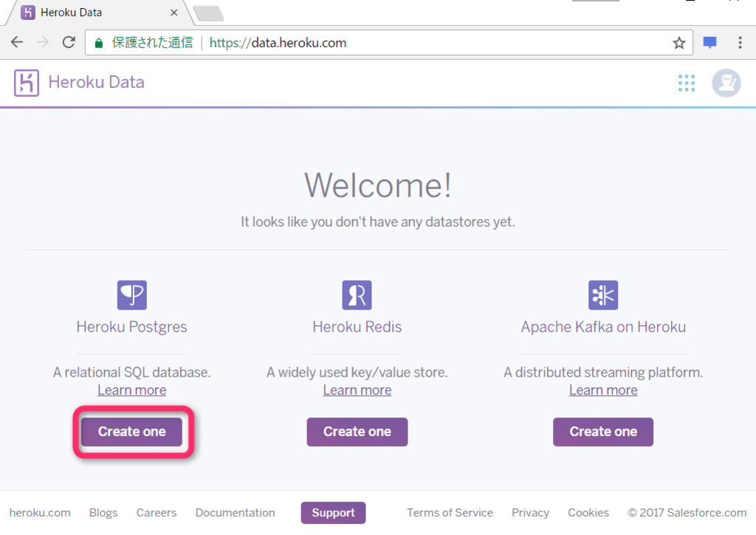
Task: Open the Heroku apps grid switcher
Action: click(x=686, y=83)
